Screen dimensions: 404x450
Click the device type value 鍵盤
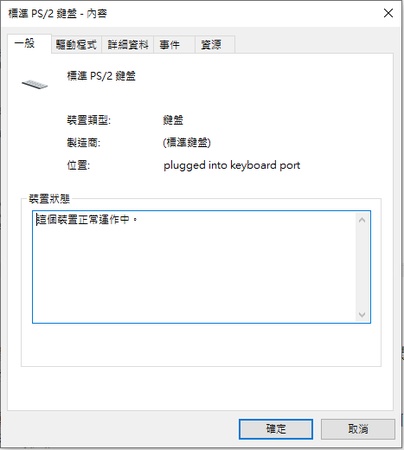173,120
